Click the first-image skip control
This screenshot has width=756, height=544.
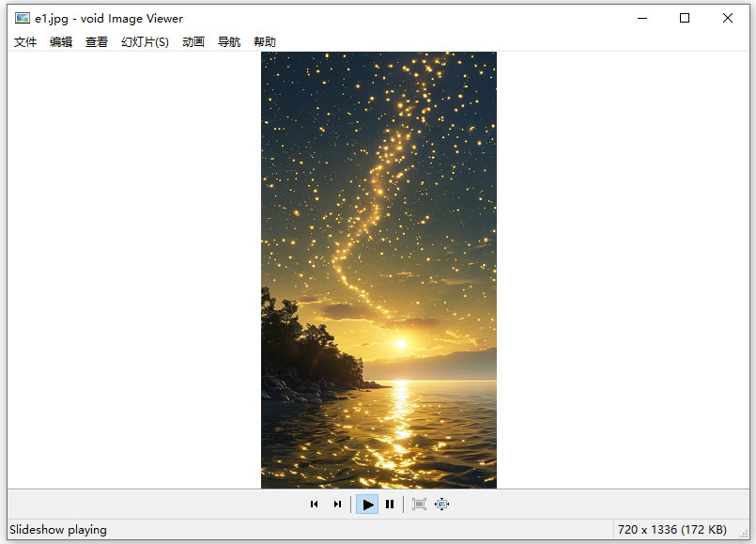click(315, 504)
